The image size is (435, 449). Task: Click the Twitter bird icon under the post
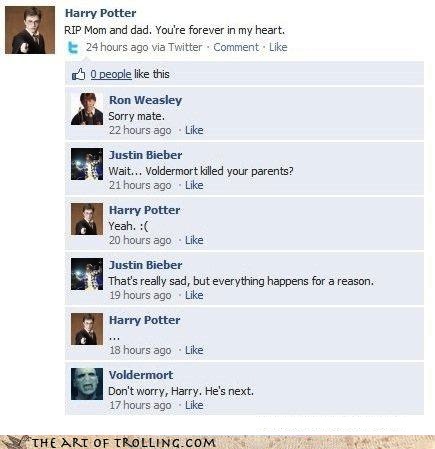pyautogui.click(x=73, y=48)
